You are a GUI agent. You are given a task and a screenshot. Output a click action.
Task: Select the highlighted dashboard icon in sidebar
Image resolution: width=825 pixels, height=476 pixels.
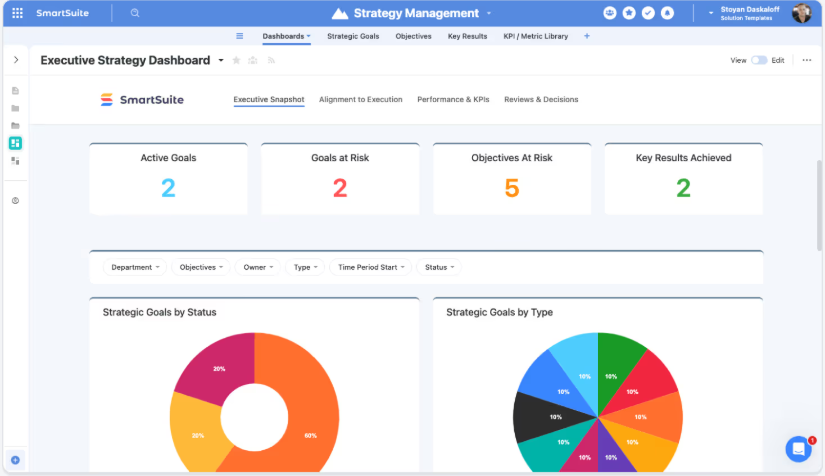[15, 143]
